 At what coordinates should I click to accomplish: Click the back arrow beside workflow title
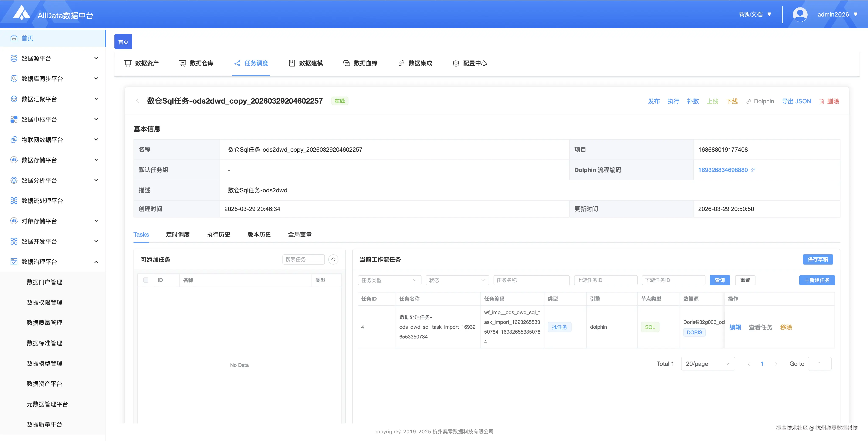138,101
